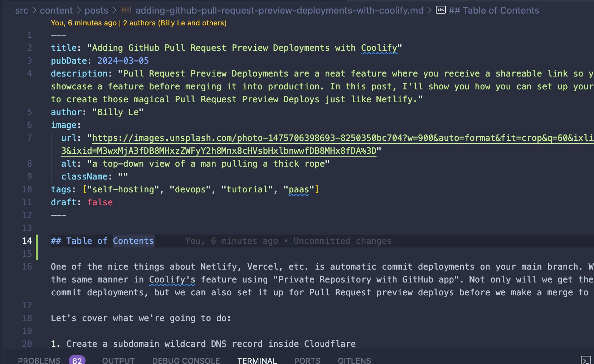Click the 62 problems count badge
Image resolution: width=594 pixels, height=364 pixels.
click(77, 360)
